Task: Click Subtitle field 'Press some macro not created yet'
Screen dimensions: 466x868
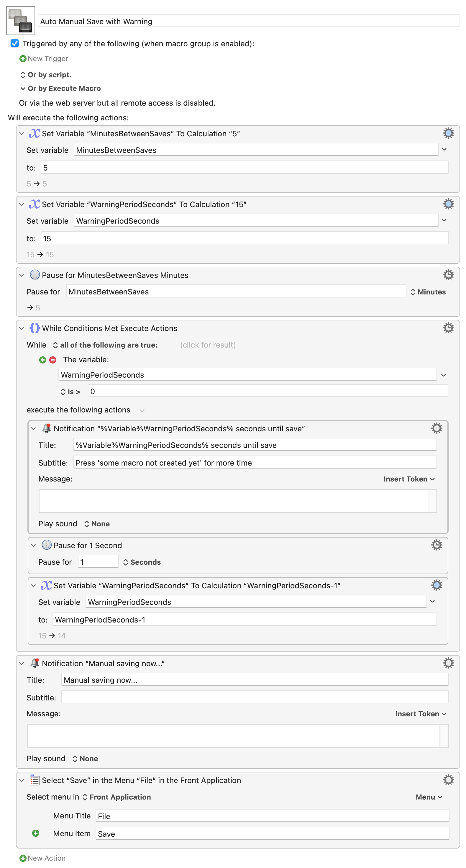Action: [255, 462]
